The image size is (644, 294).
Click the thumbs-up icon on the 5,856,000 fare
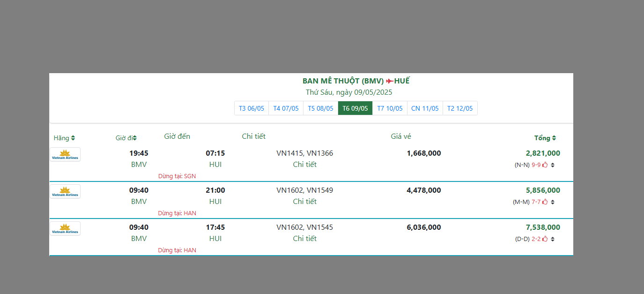(545, 202)
